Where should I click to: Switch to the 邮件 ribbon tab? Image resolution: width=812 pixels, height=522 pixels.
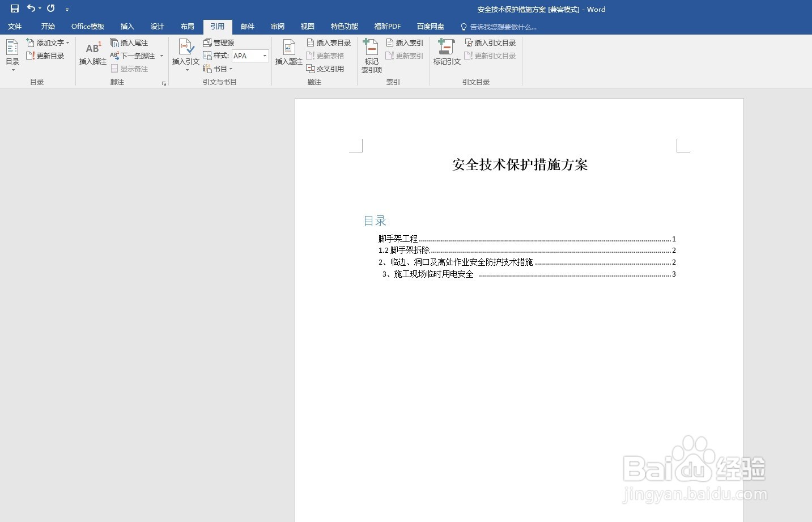pos(248,26)
